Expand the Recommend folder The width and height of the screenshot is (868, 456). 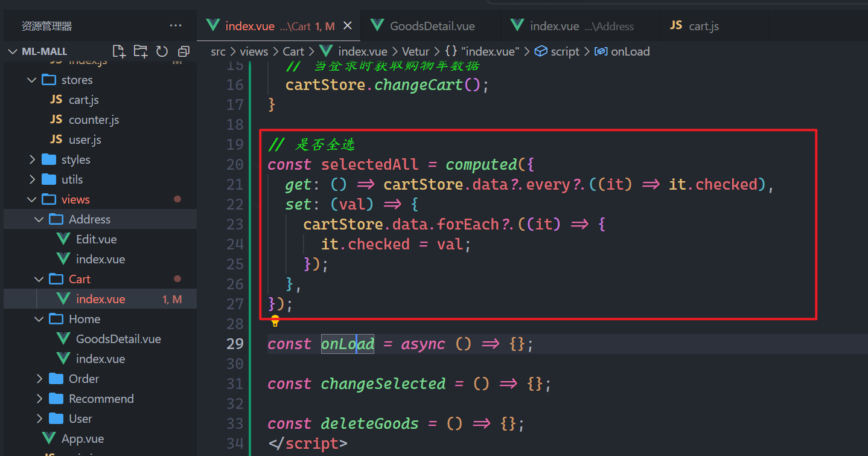39,399
